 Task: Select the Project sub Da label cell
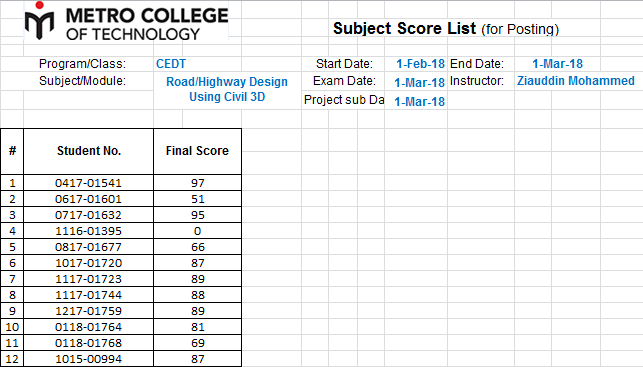pyautogui.click(x=344, y=100)
